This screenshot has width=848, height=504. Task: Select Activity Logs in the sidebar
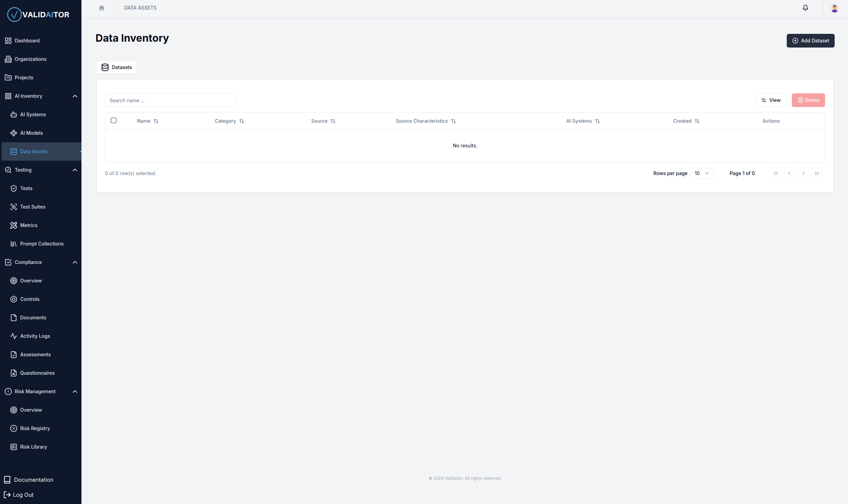(x=34, y=336)
